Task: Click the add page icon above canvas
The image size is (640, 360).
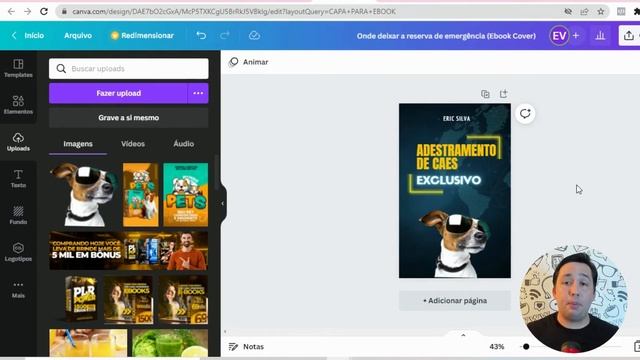Action: 504,94
